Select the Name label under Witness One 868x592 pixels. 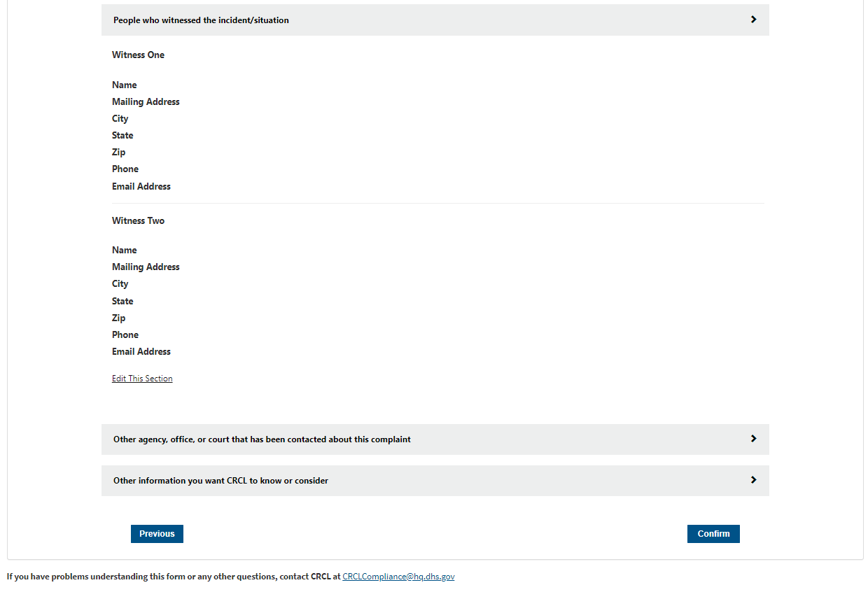pos(125,85)
